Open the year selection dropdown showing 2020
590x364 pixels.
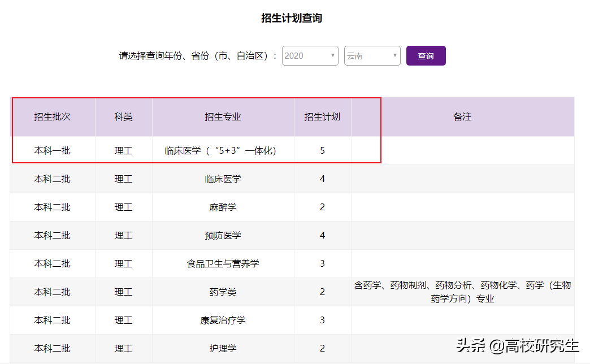pos(310,55)
